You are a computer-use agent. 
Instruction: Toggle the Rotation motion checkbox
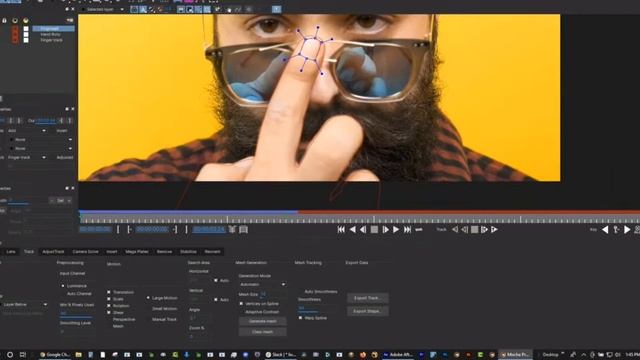coord(109,306)
